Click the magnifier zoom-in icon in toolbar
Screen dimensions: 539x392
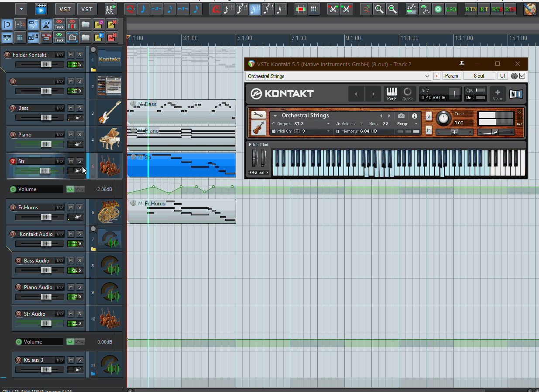[x=379, y=9]
